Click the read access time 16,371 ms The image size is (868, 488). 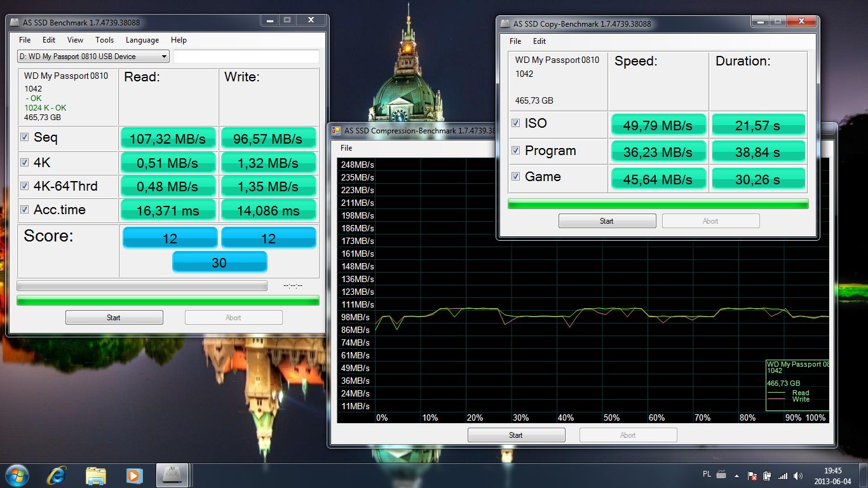168,210
